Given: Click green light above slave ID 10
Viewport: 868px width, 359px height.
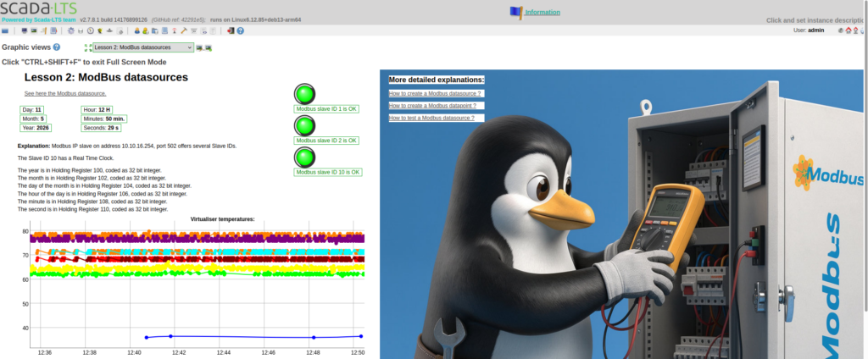Looking at the screenshot, I should pyautogui.click(x=304, y=157).
